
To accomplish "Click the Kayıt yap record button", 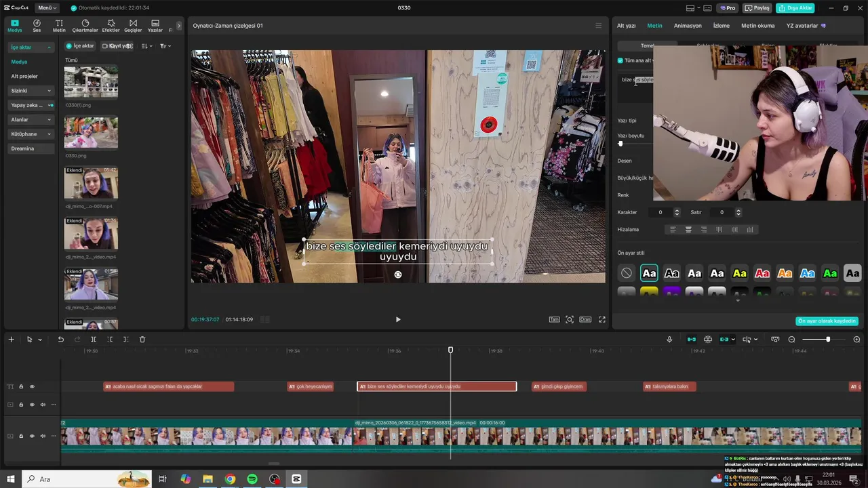I will click(x=117, y=46).
